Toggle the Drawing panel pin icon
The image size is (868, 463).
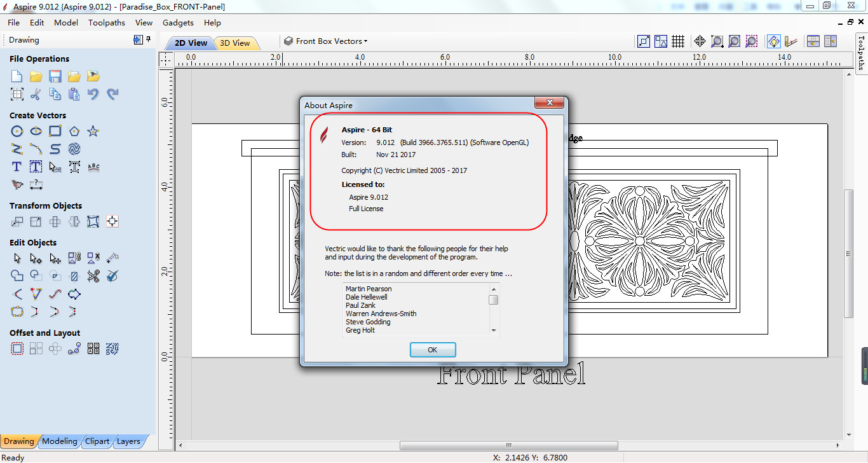click(x=149, y=39)
